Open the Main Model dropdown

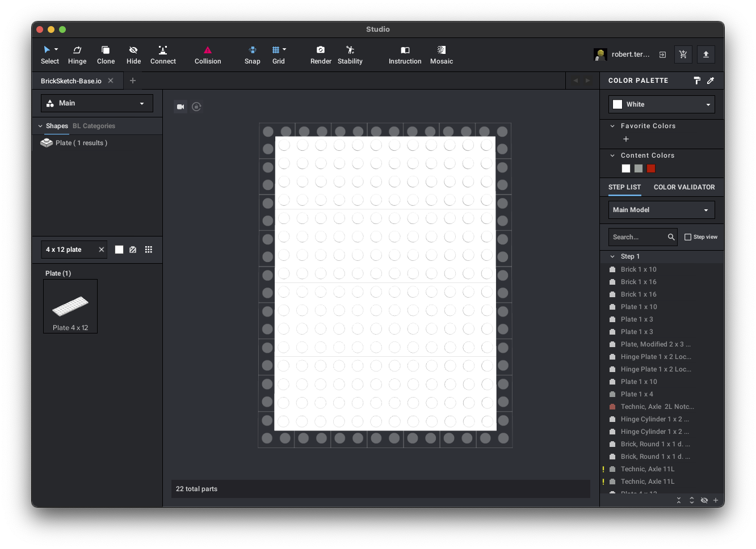pyautogui.click(x=662, y=210)
